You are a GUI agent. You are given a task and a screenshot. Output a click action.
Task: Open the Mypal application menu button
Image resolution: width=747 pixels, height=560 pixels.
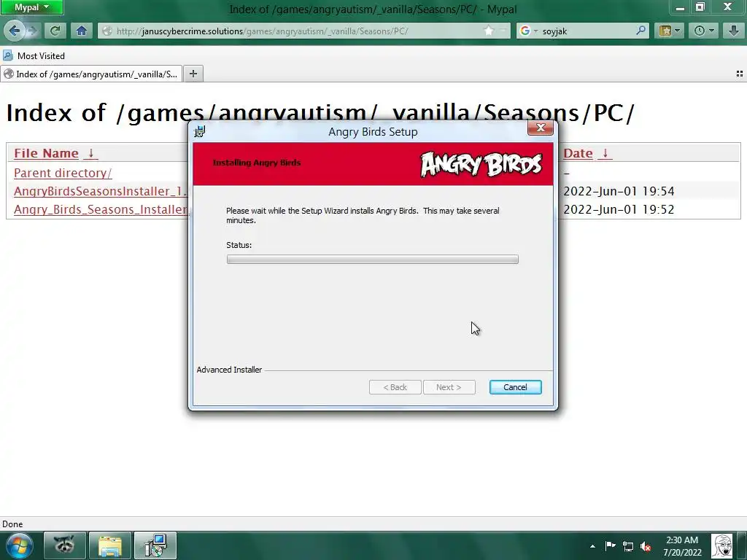click(31, 7)
